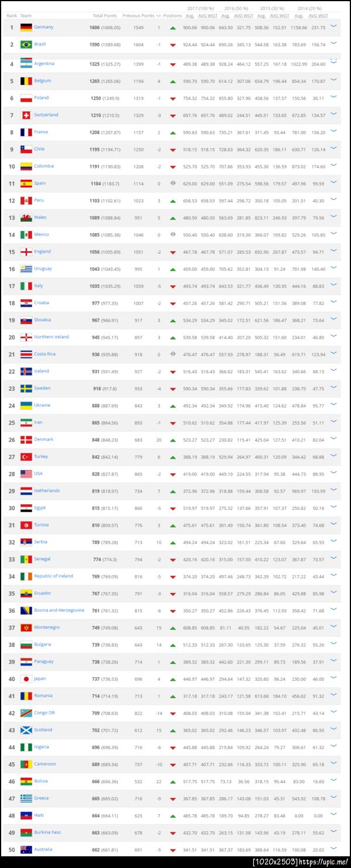The width and height of the screenshot is (351, 868).
Task: Open the Bosnia and Herzegovina team link
Action: (58, 610)
